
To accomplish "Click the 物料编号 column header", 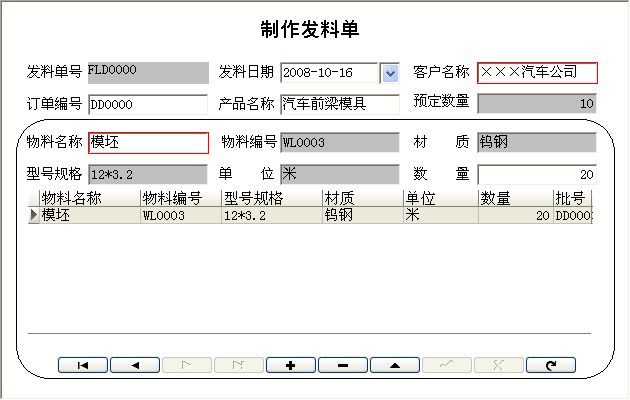I will pyautogui.click(x=181, y=198).
